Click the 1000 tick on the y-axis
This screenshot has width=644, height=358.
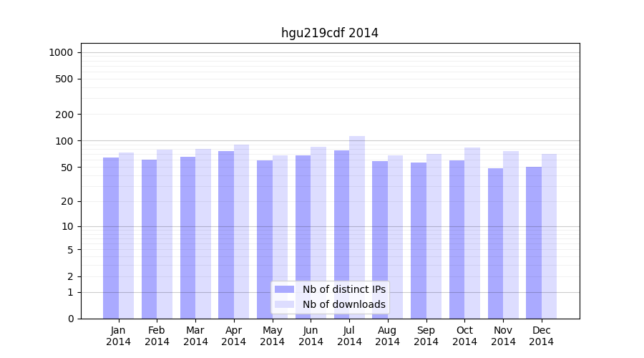pos(61,52)
